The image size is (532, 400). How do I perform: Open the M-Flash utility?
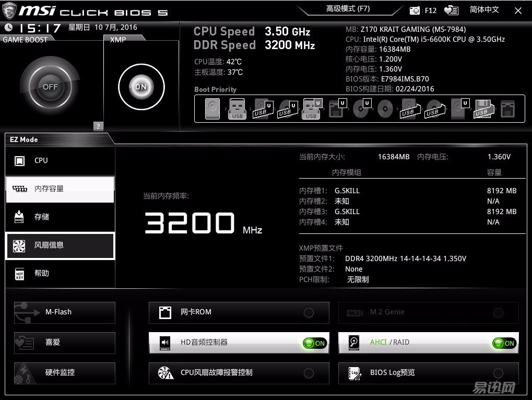click(x=64, y=312)
